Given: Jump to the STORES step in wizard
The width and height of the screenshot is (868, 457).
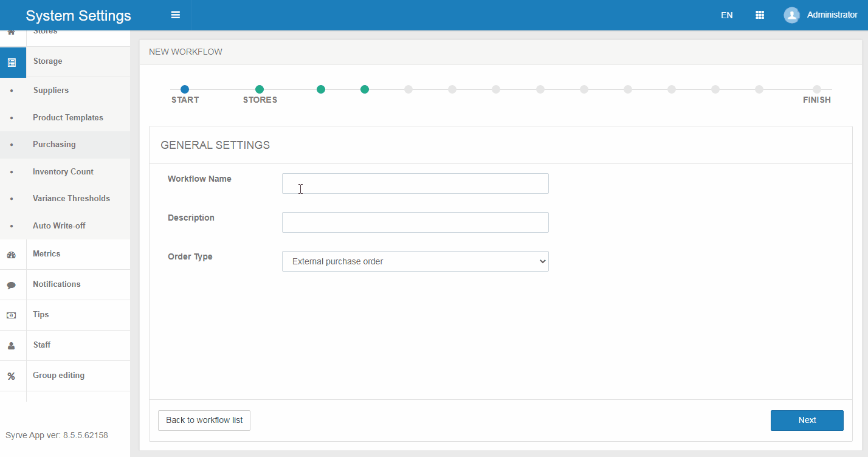Looking at the screenshot, I should 260,89.
